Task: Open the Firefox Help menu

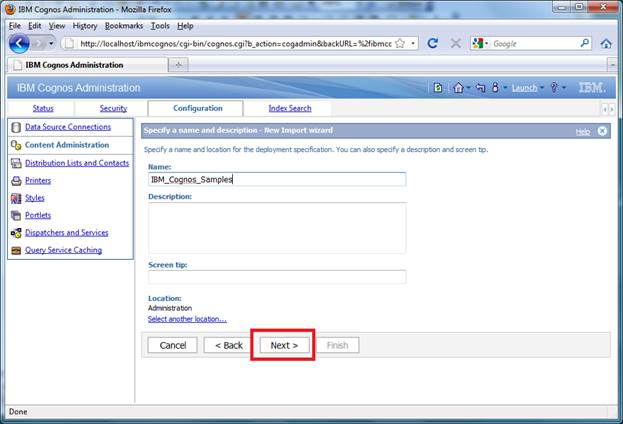Action: [185, 26]
